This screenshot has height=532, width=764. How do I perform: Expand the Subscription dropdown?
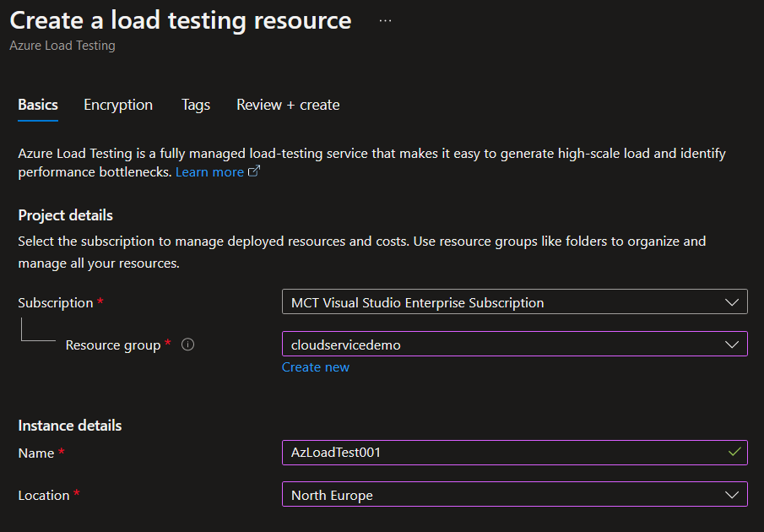514,301
